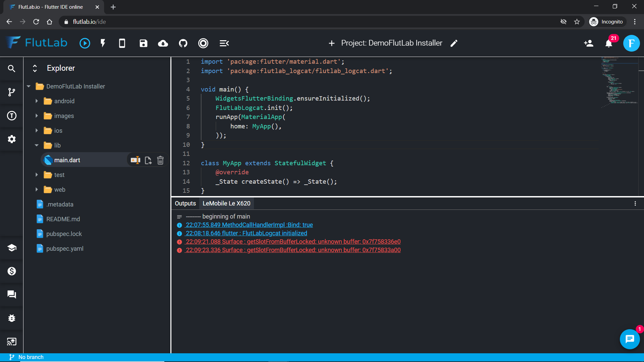
Task: Open the bug report sidebar icon
Action: click(x=11, y=318)
